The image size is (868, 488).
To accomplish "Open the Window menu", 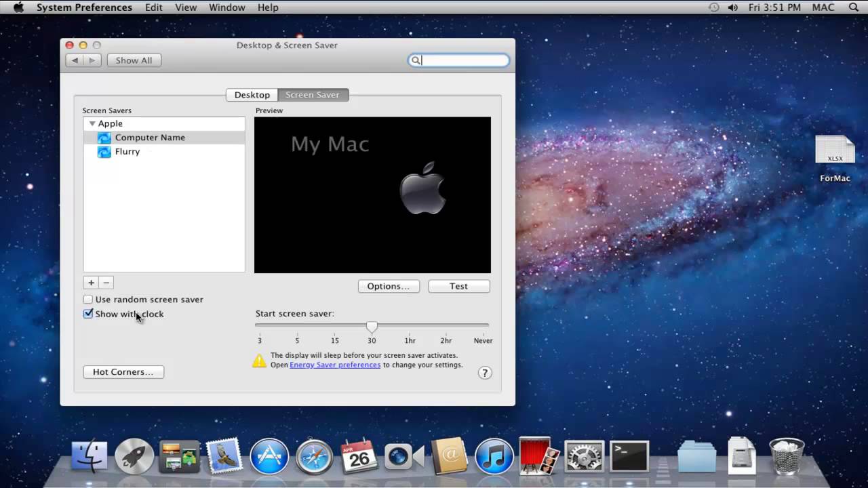I will tap(226, 7).
